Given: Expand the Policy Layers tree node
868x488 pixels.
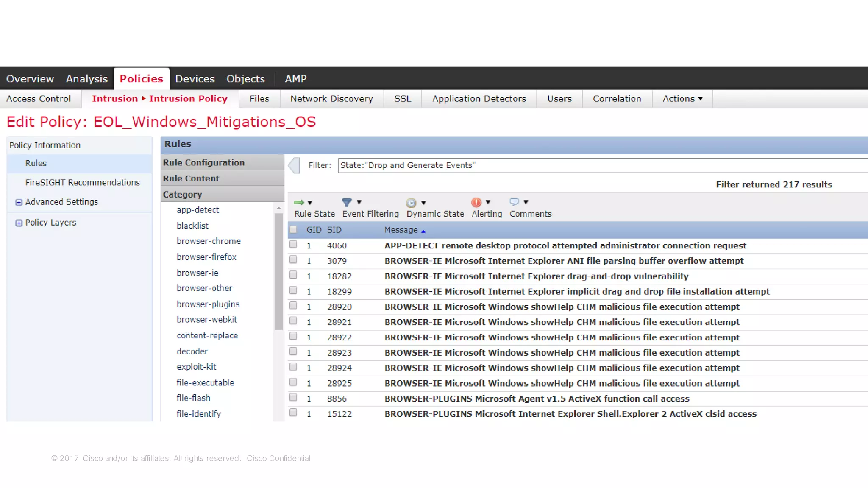Looking at the screenshot, I should tap(19, 223).
